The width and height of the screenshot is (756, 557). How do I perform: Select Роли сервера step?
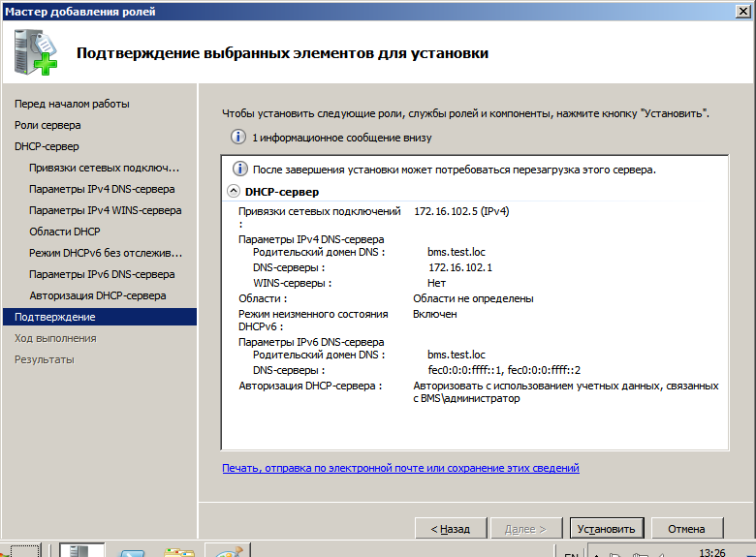click(47, 125)
